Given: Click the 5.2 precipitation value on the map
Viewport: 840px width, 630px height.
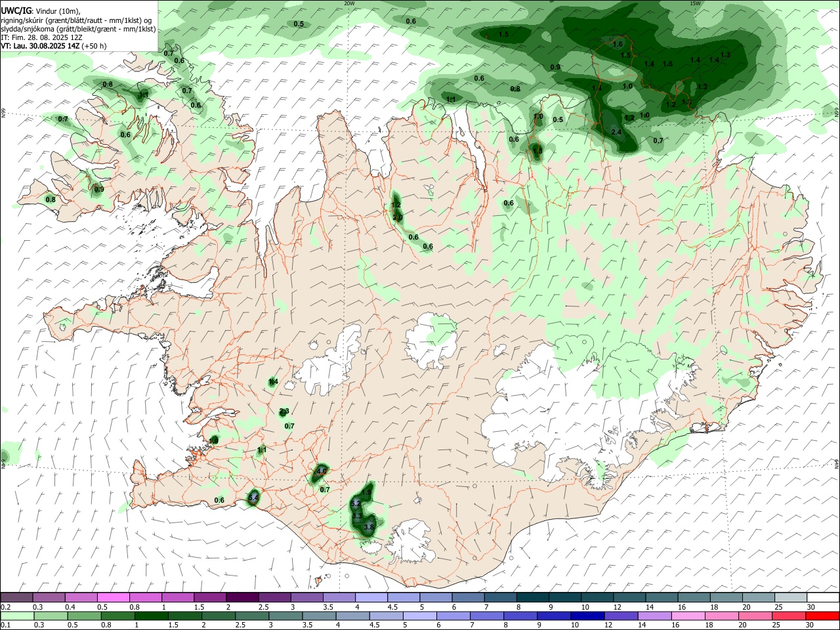Looking at the screenshot, I should click(x=356, y=503).
